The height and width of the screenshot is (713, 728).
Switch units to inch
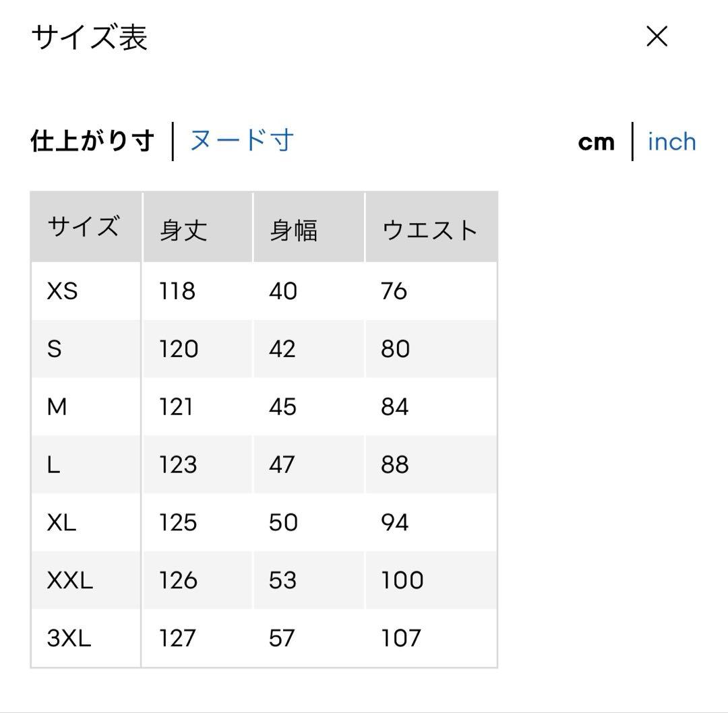point(671,142)
